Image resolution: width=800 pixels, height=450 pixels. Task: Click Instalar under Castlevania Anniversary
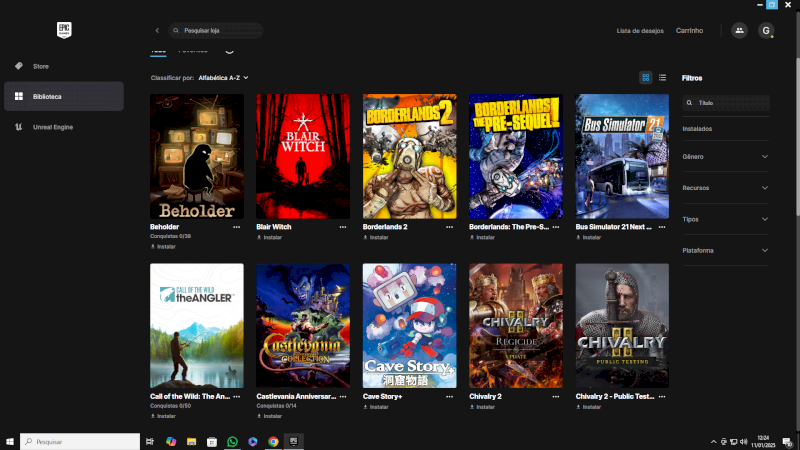coord(269,416)
